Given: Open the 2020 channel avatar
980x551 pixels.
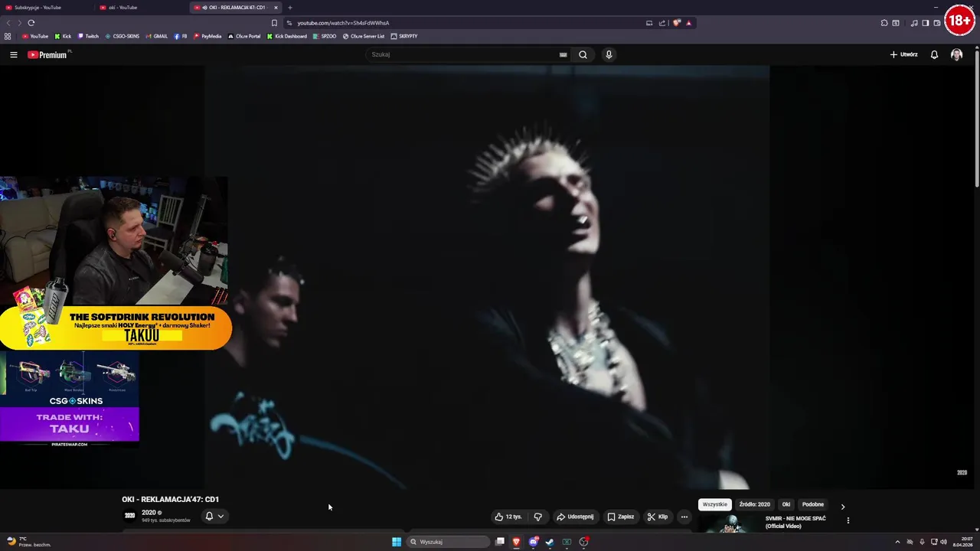Looking at the screenshot, I should coord(130,516).
